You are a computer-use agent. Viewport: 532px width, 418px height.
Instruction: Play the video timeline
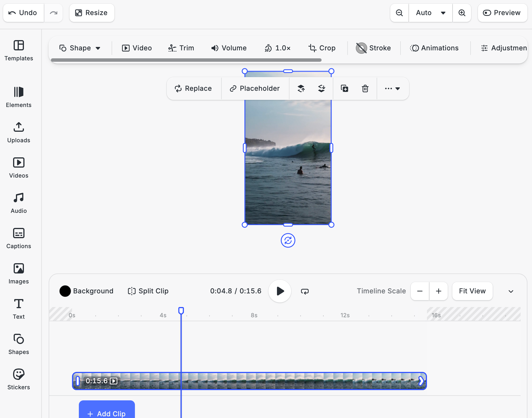point(280,291)
